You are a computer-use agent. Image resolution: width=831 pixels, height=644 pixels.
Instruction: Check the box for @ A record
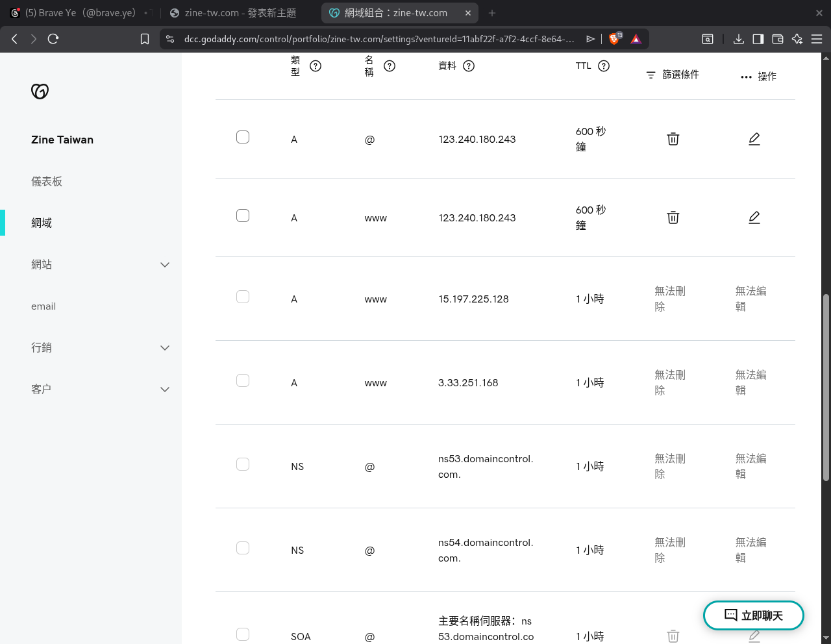point(243,137)
